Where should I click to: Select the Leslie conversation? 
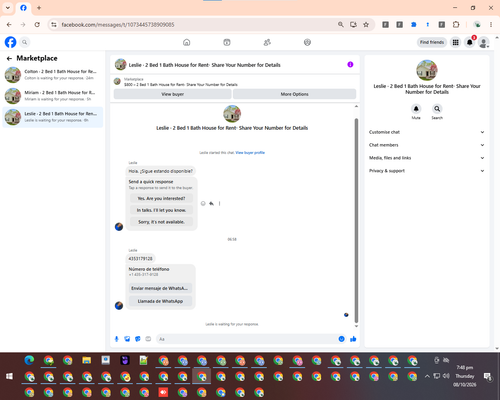(53, 117)
